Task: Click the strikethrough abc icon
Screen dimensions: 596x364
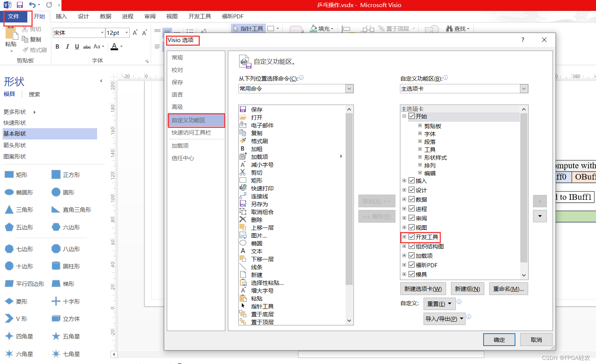Action: 87,46
